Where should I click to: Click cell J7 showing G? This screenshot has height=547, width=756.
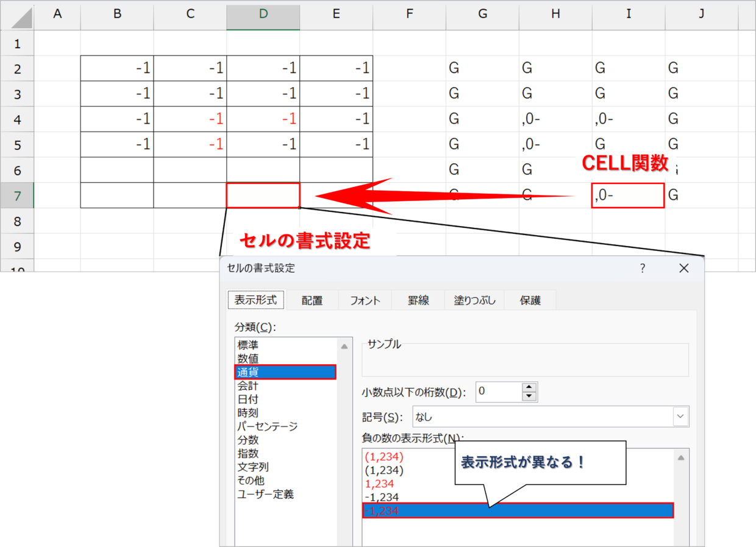[702, 196]
